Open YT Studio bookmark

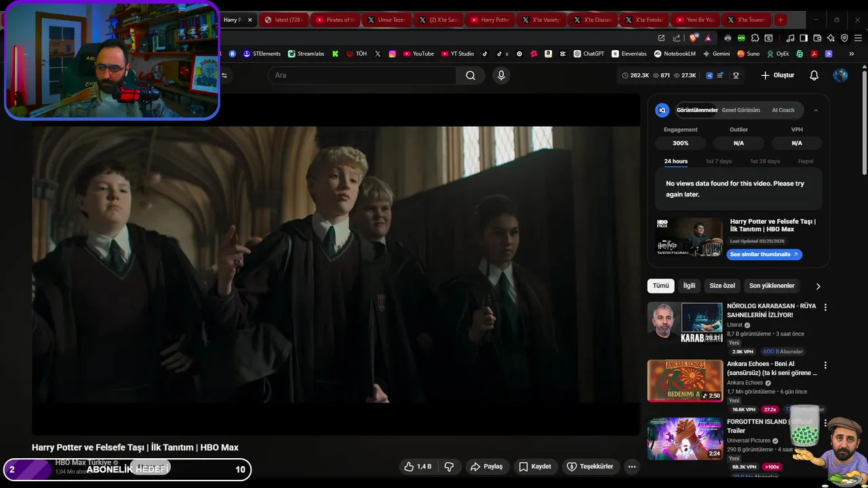pos(458,54)
